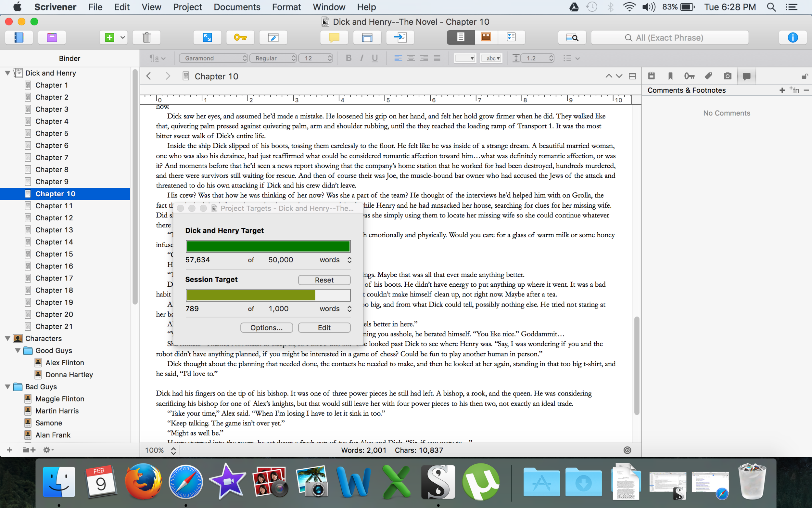
Task: Switch to document Scrivenings view
Action: click(x=461, y=37)
